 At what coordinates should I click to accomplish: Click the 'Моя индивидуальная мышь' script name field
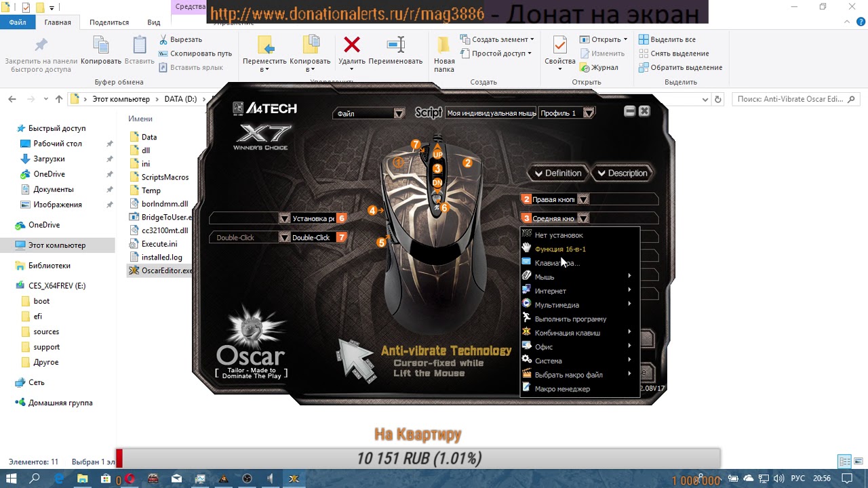[x=491, y=113]
